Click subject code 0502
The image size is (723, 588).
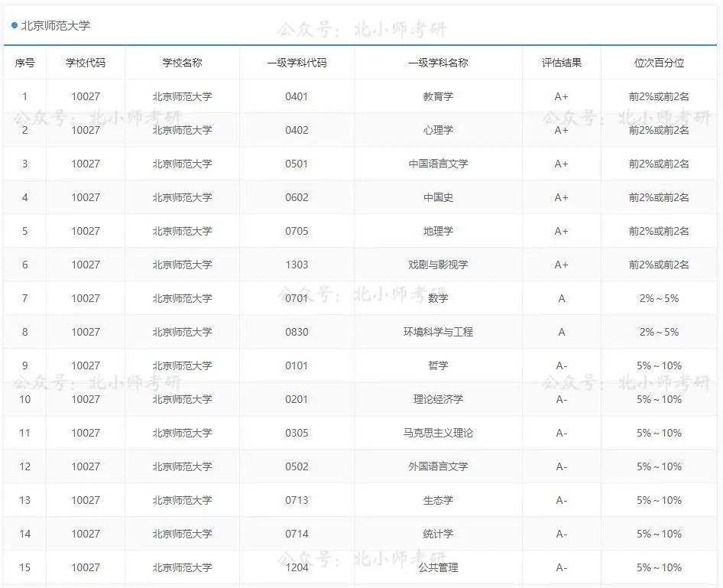pyautogui.click(x=297, y=466)
